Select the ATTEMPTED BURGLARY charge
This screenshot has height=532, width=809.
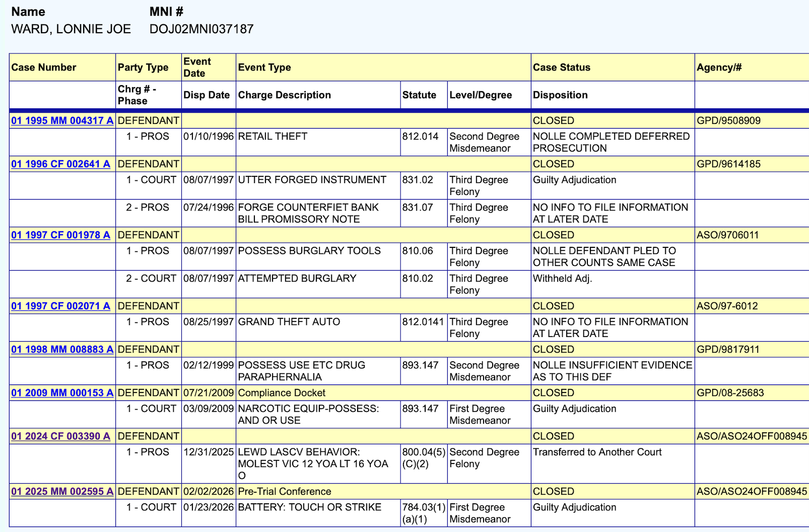tap(297, 278)
